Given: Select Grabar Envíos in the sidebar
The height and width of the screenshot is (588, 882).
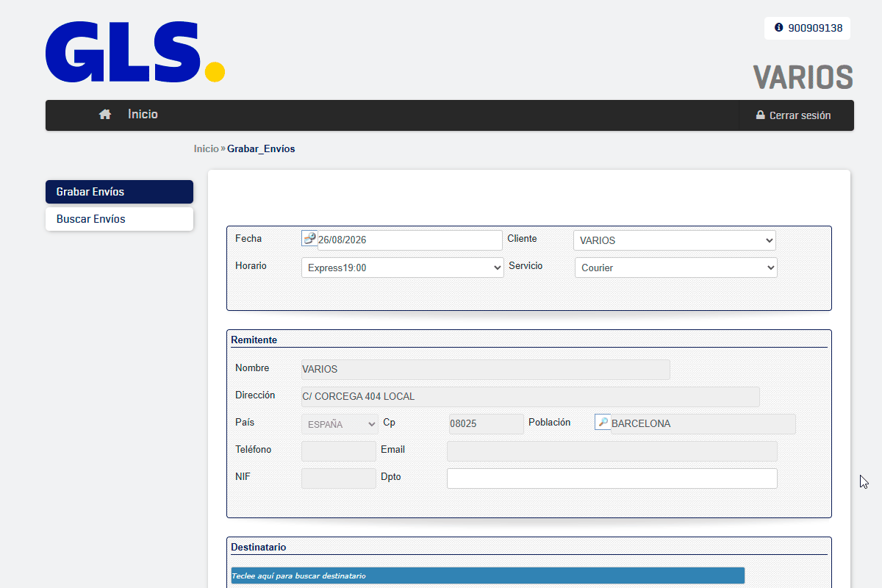Looking at the screenshot, I should tap(119, 192).
